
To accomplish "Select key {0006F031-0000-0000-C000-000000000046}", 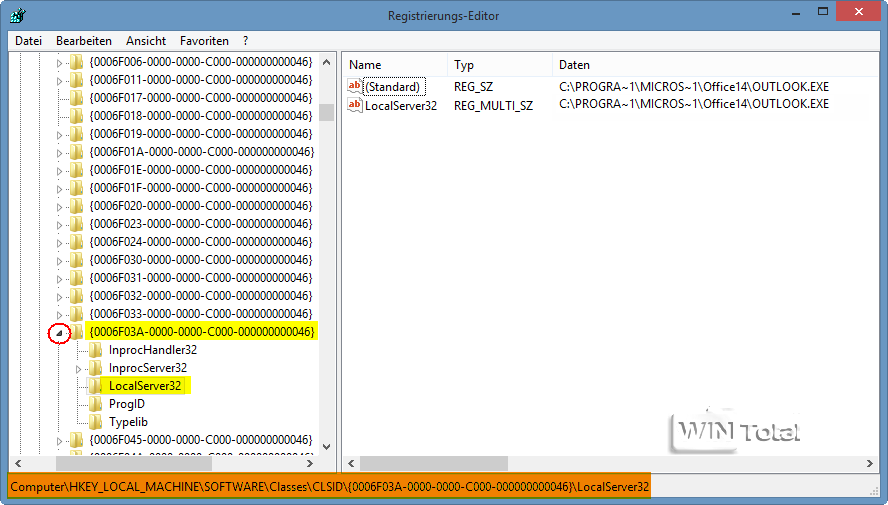I will (x=201, y=278).
